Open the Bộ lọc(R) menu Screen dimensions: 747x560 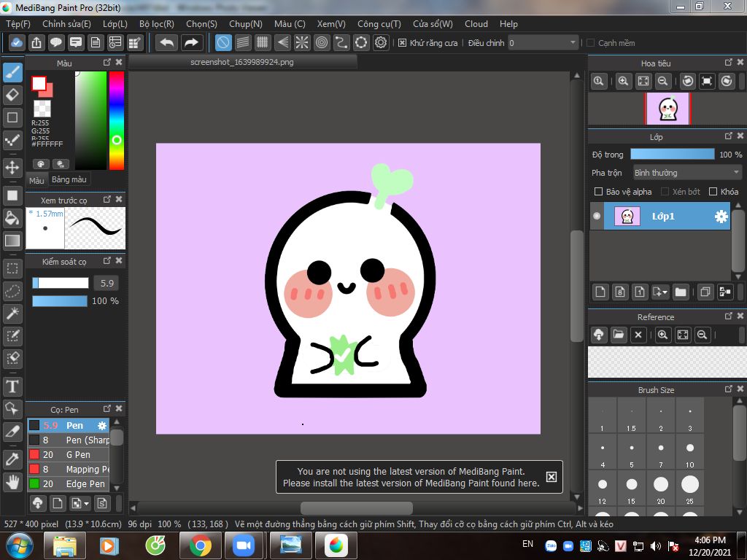point(156,24)
